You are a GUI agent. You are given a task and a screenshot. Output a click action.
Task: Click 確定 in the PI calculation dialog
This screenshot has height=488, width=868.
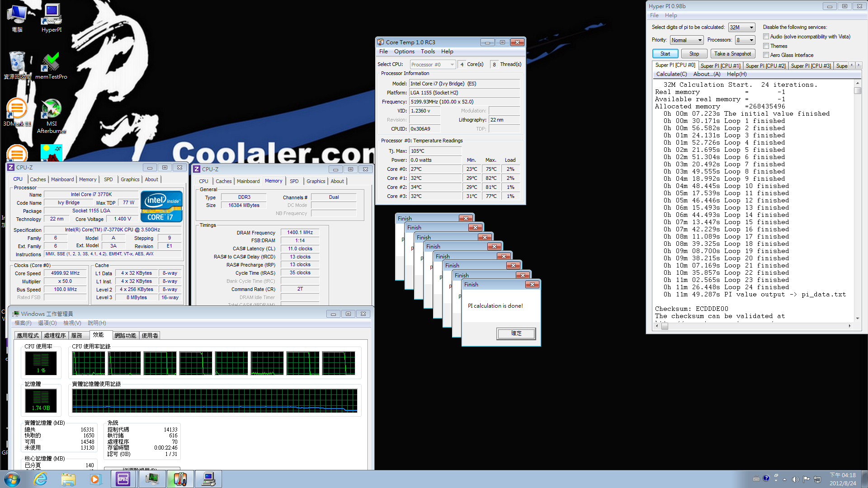click(x=516, y=333)
